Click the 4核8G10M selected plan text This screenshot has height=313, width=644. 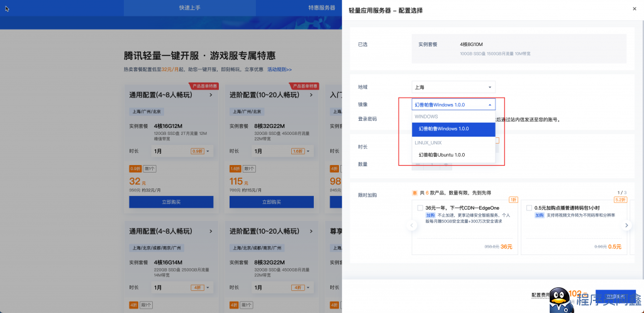(x=473, y=44)
